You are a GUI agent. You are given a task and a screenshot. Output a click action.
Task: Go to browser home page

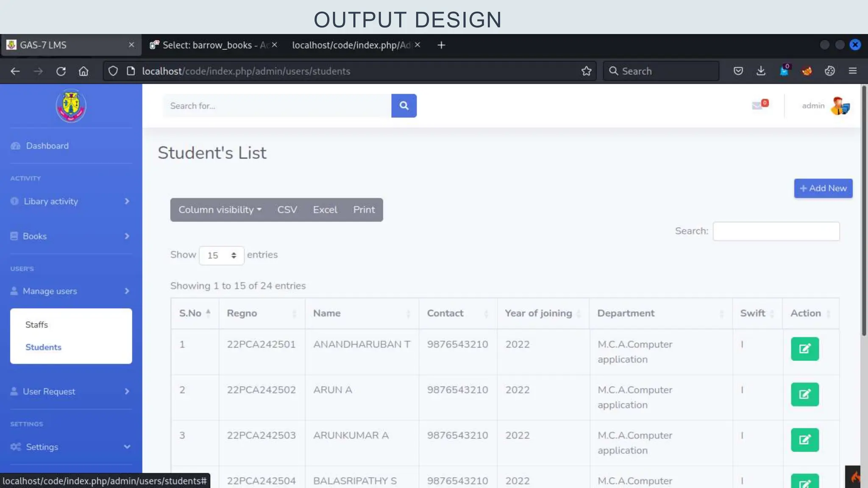(x=83, y=71)
